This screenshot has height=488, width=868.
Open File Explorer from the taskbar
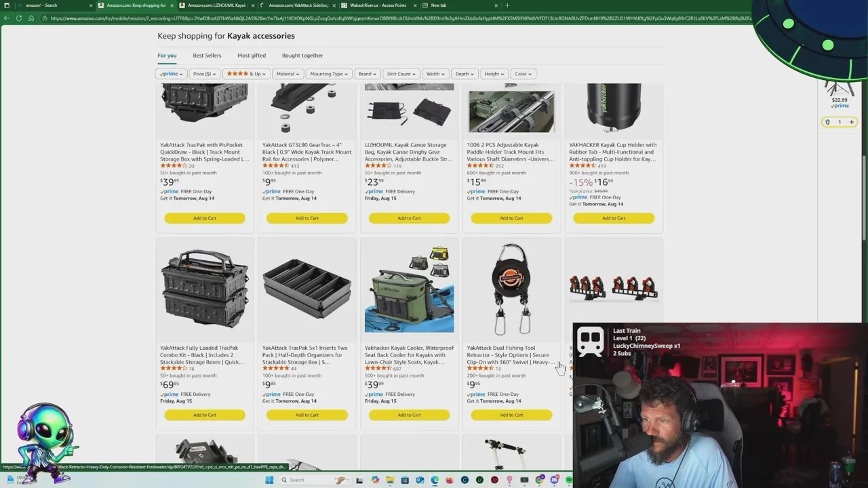[390, 480]
